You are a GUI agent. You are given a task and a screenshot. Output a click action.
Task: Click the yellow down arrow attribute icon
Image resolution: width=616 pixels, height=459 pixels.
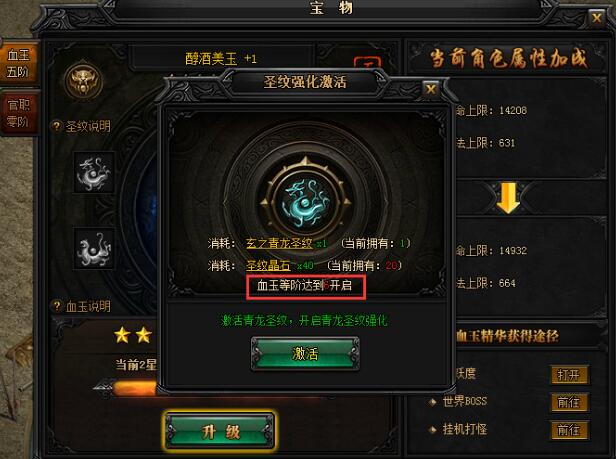(x=508, y=198)
